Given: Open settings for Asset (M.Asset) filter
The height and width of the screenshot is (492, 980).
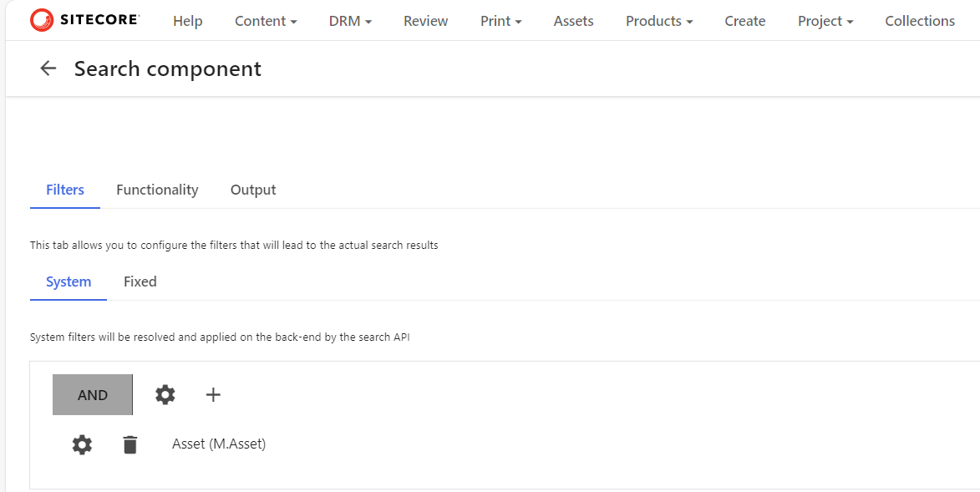Looking at the screenshot, I should point(82,444).
